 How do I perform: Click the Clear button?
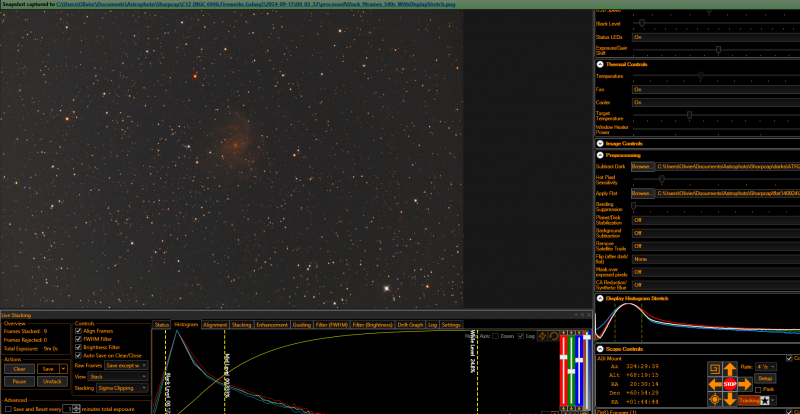pyautogui.click(x=19, y=369)
